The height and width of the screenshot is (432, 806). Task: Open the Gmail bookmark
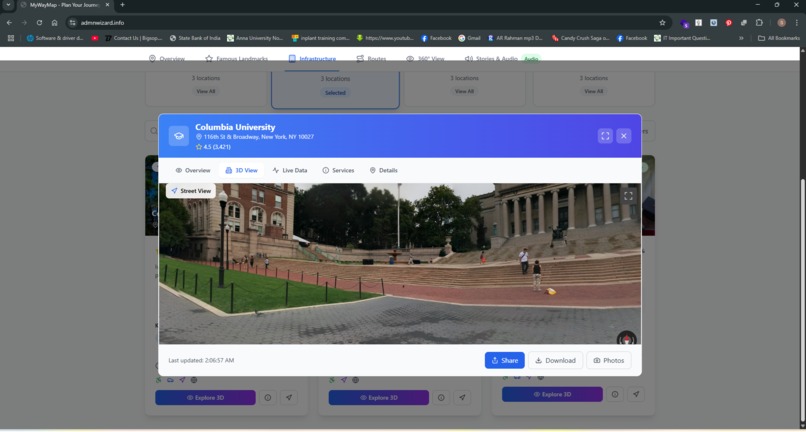pyautogui.click(x=469, y=38)
